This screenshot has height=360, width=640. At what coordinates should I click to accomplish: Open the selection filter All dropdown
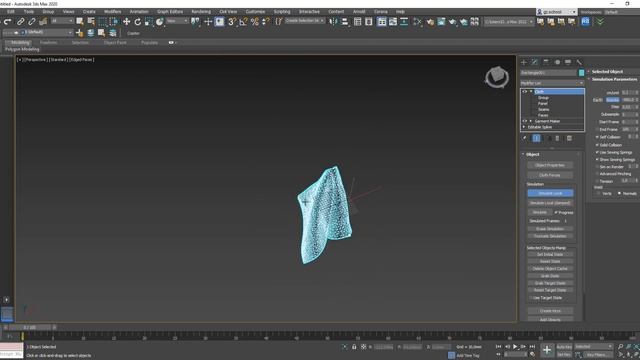click(x=62, y=21)
